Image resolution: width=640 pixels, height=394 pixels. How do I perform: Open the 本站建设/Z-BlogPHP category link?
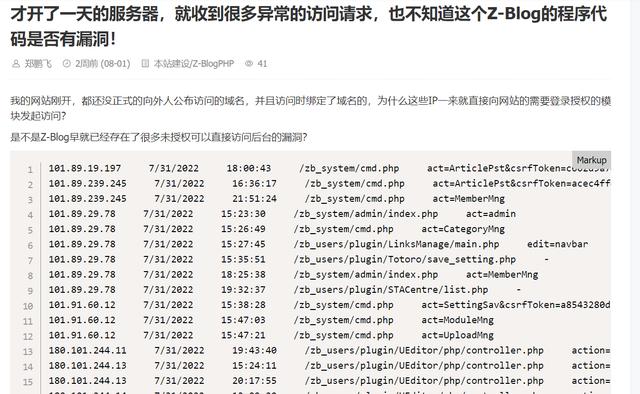tap(194, 64)
